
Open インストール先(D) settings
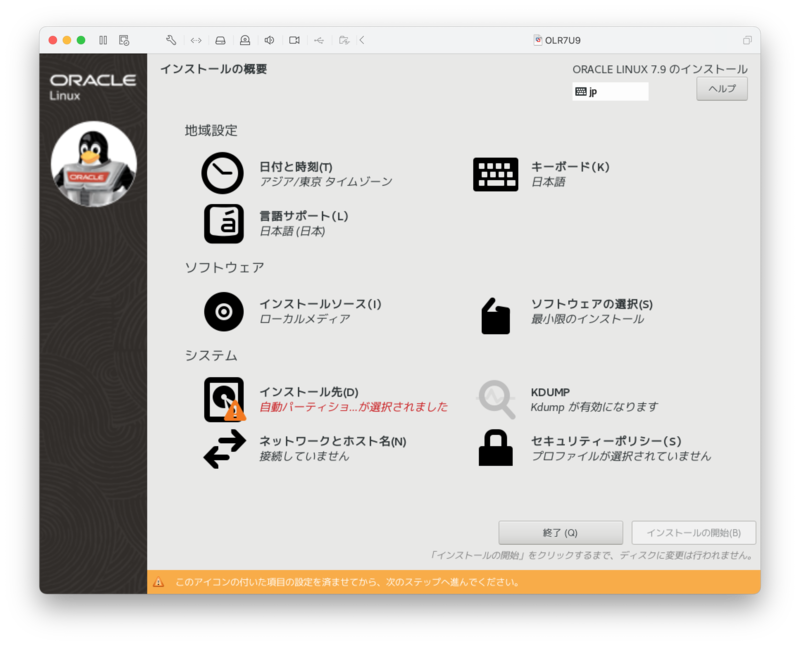click(x=309, y=392)
